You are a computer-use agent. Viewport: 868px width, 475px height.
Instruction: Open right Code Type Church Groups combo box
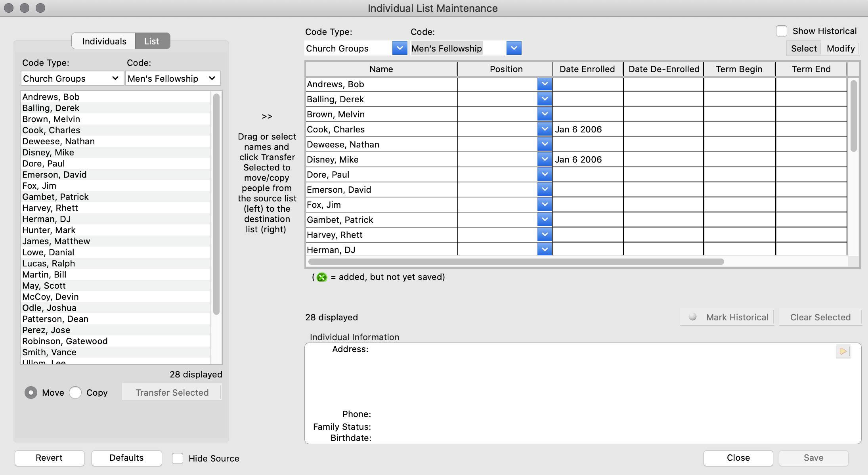coord(400,48)
